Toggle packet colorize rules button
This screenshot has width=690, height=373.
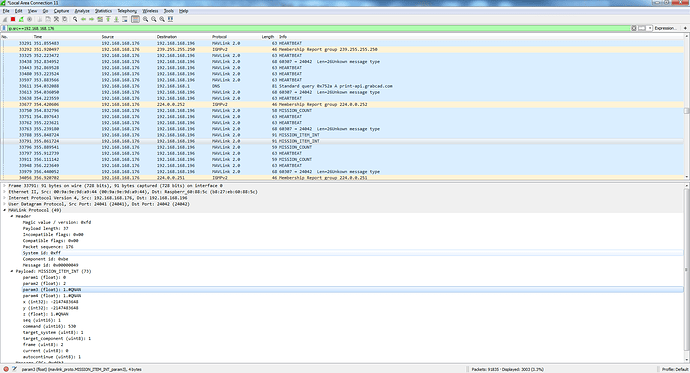135,19
